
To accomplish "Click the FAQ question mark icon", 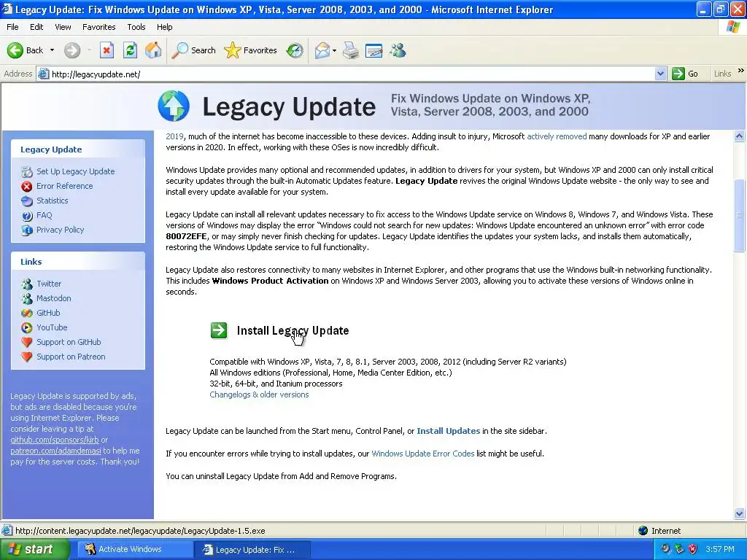I will tap(27, 216).
